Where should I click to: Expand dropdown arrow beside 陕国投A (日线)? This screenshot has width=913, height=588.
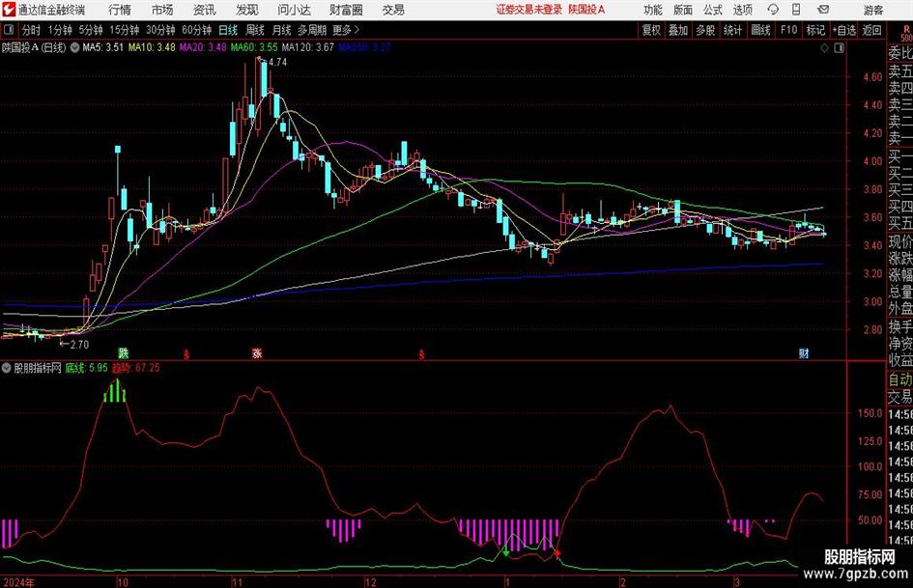(x=74, y=47)
